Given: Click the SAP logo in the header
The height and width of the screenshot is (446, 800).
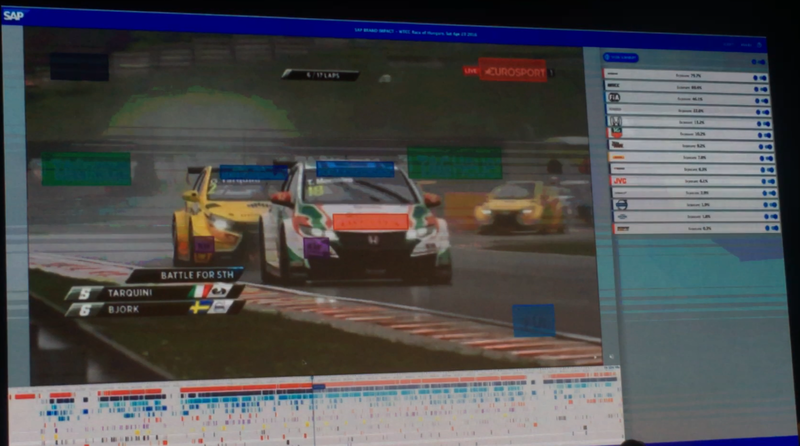Looking at the screenshot, I should [13, 15].
